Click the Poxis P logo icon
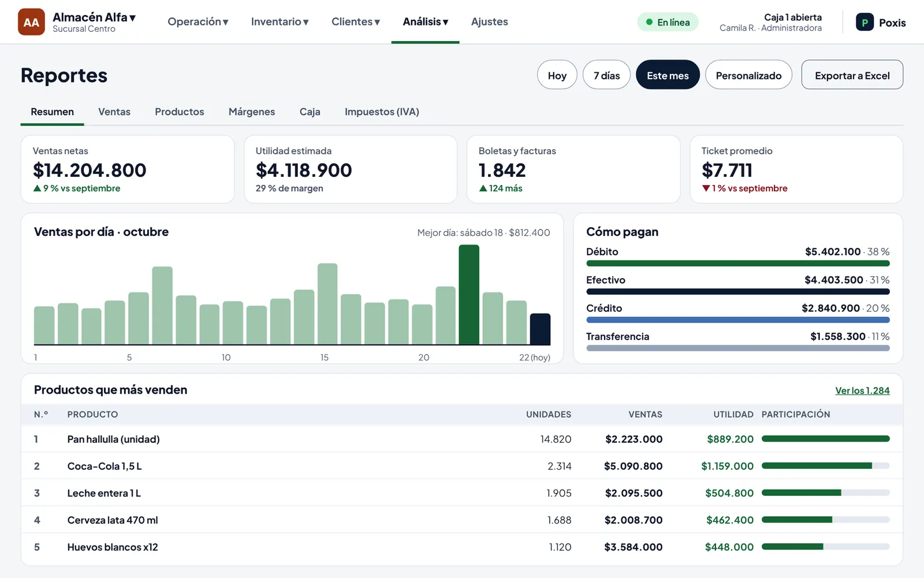This screenshot has width=924, height=578. [865, 23]
